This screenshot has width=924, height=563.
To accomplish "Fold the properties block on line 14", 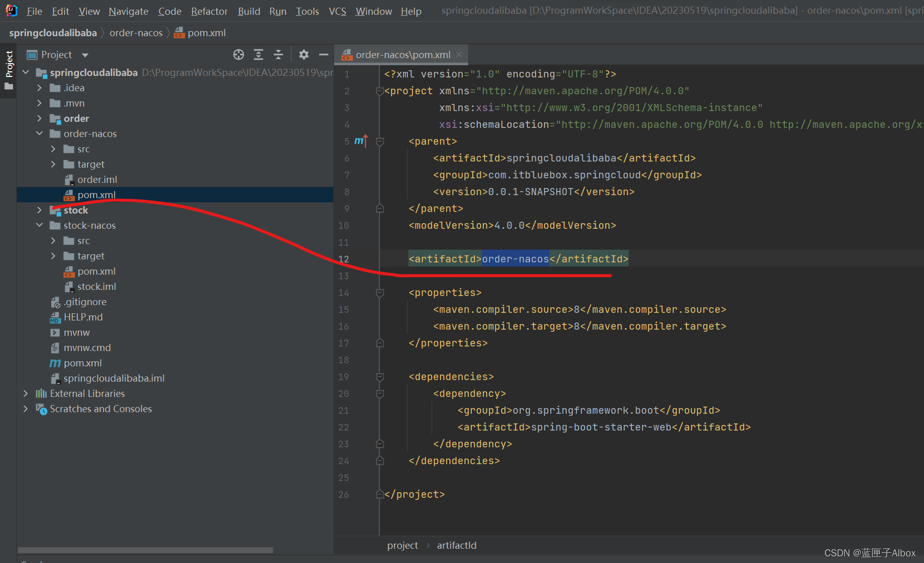I will [379, 293].
